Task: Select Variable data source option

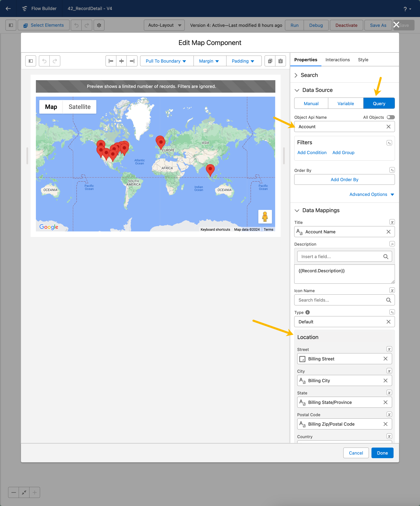Action: point(346,104)
